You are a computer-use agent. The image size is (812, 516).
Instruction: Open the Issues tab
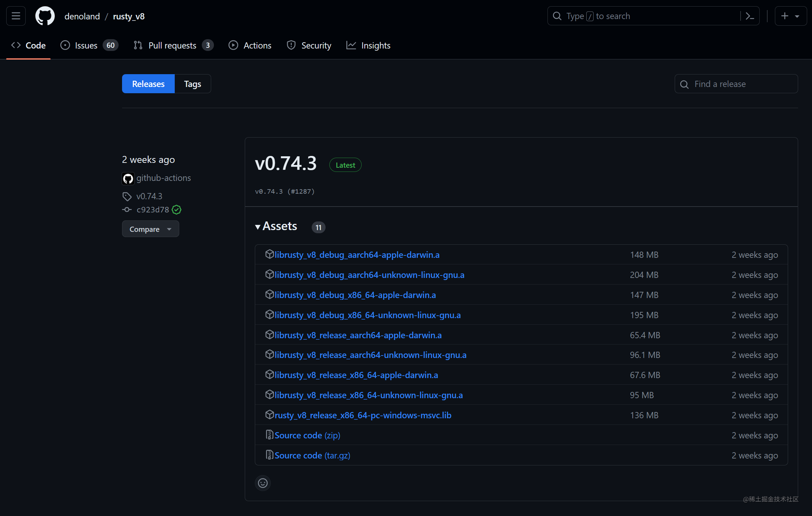(x=86, y=45)
